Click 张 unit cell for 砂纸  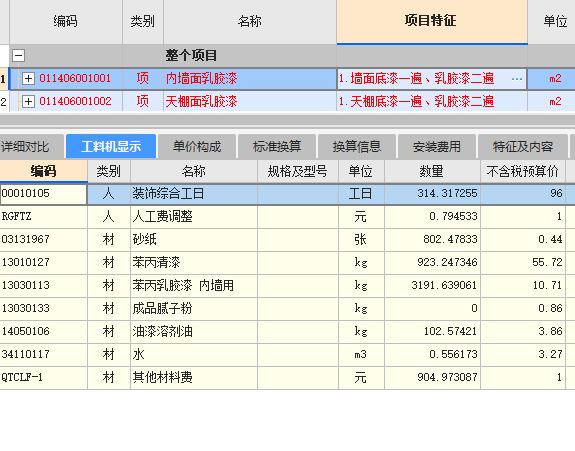pyautogui.click(x=361, y=239)
